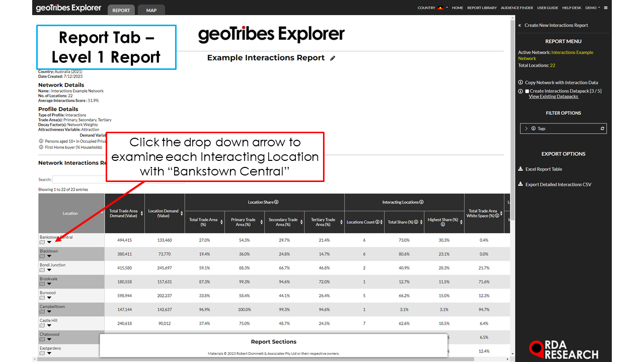644x362 pixels.
Task: Expand the Blacktown row drop-down arrow
Action: coord(49,256)
